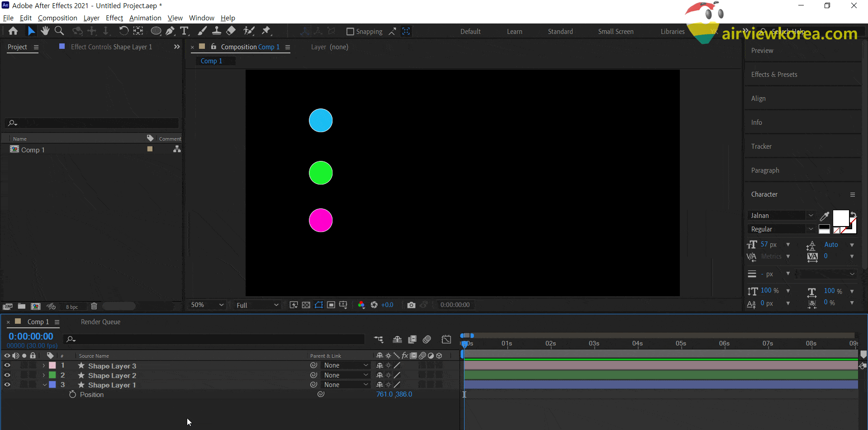Enable the Snapping checkbox
This screenshot has width=868, height=430.
point(350,32)
